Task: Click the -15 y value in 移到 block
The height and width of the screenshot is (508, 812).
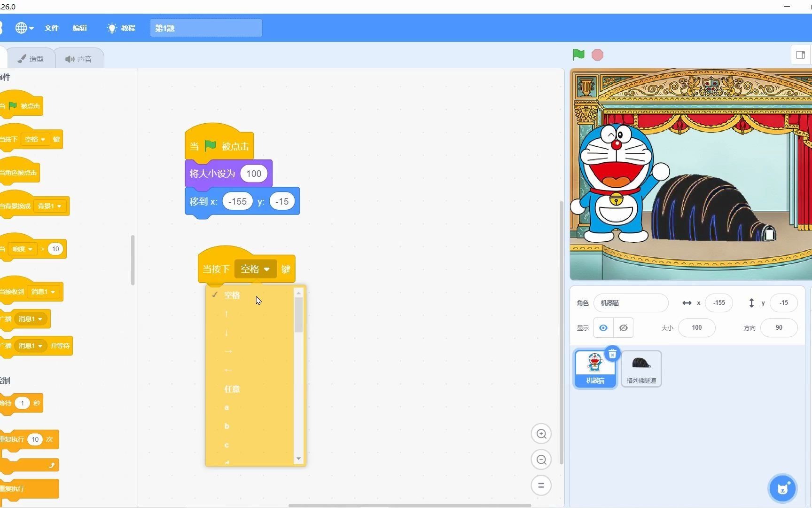Action: [282, 201]
